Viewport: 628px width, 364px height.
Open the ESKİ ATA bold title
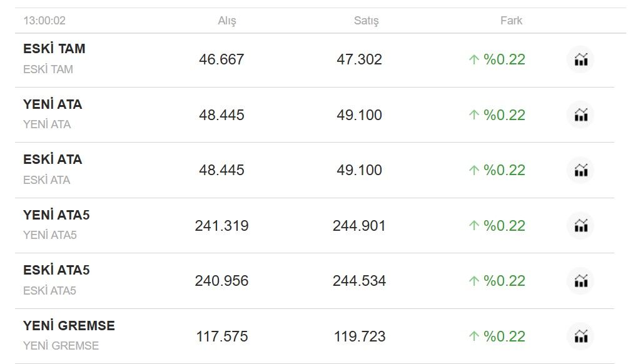coord(53,159)
